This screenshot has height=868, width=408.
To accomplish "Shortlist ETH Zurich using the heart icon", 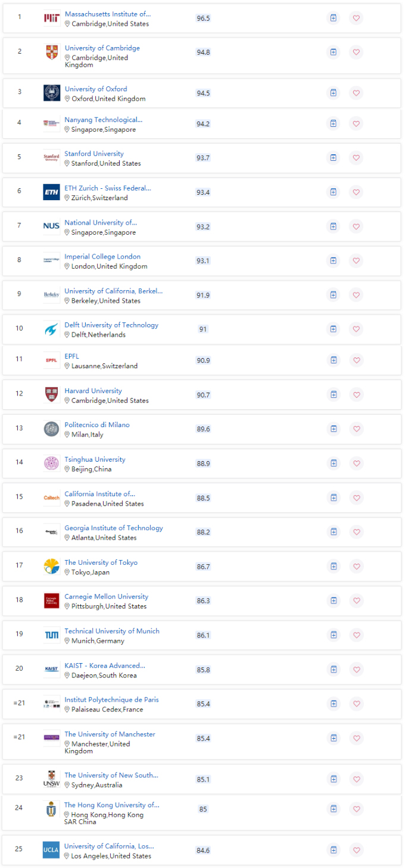I will [356, 192].
